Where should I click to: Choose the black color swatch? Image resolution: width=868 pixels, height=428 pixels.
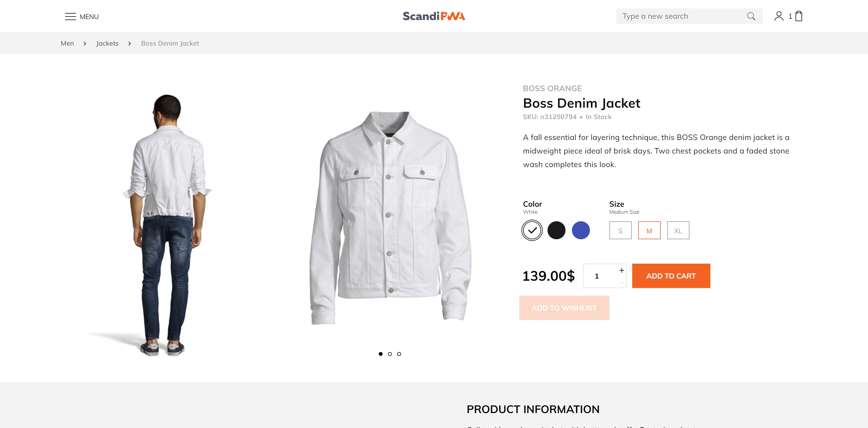[556, 230]
